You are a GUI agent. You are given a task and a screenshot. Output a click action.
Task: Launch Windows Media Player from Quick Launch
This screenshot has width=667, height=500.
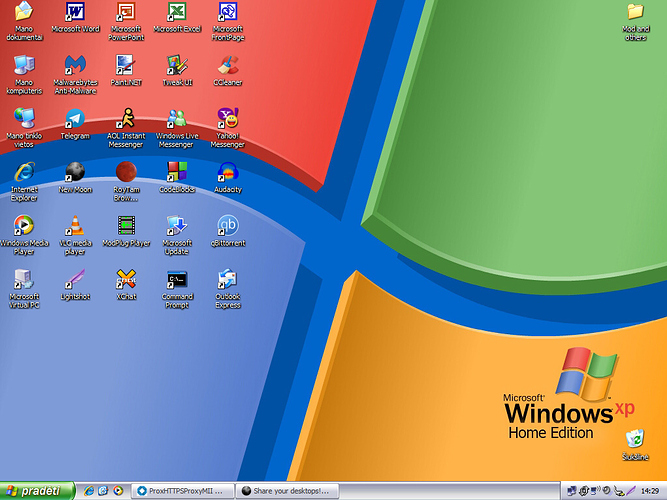pos(118,491)
